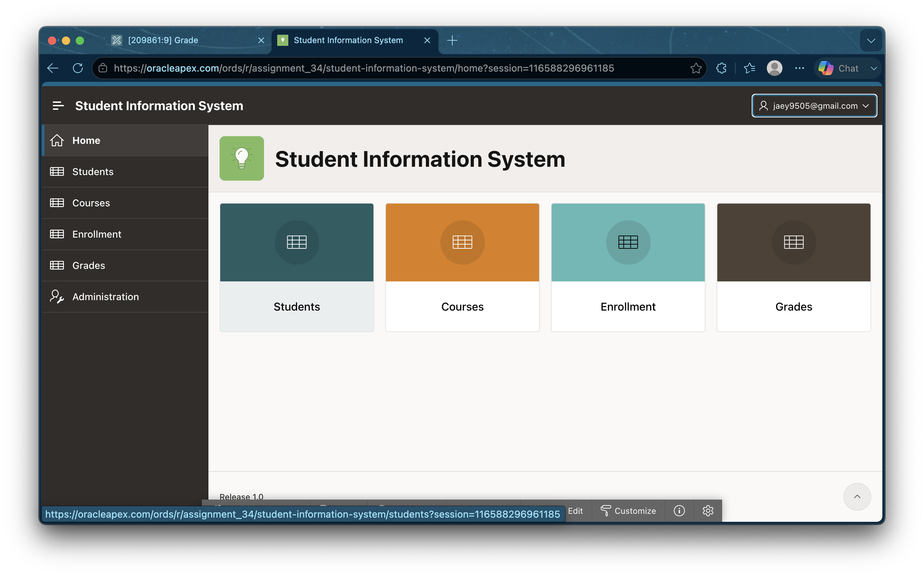Open Administration in the sidebar
Screen dimensions: 924x576
125,296
